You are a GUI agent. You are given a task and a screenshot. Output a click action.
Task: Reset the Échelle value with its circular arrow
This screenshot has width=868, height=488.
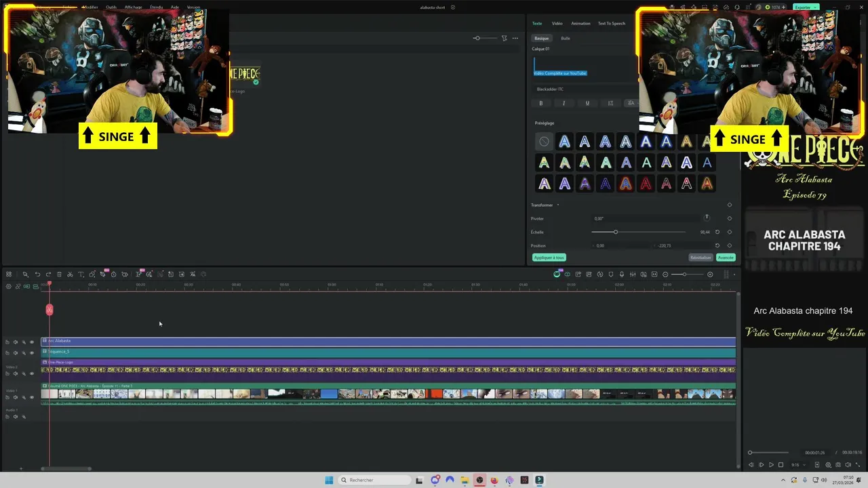pos(717,232)
